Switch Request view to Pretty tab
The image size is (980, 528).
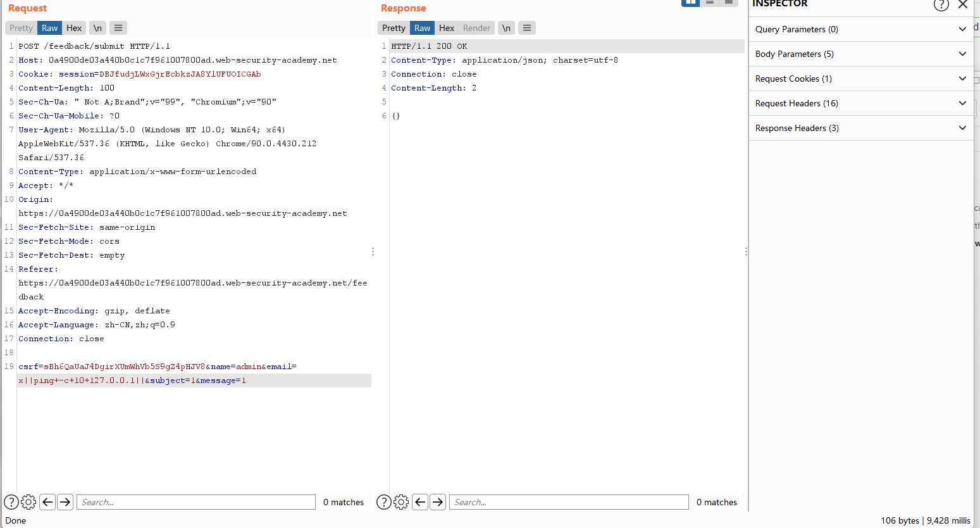[x=21, y=28]
